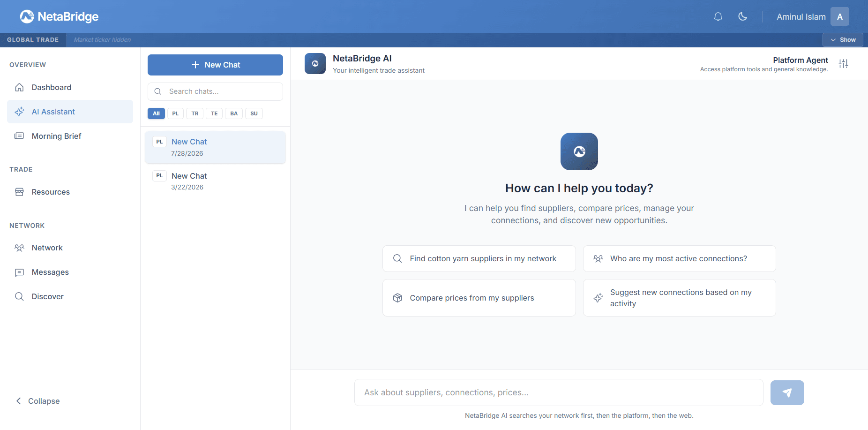Filter chats by TR

195,113
